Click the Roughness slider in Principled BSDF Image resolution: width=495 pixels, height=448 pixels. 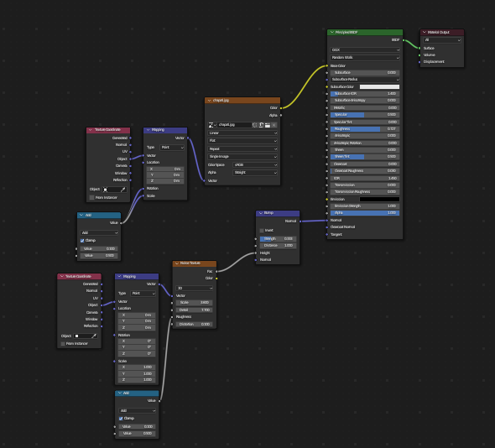click(x=365, y=129)
